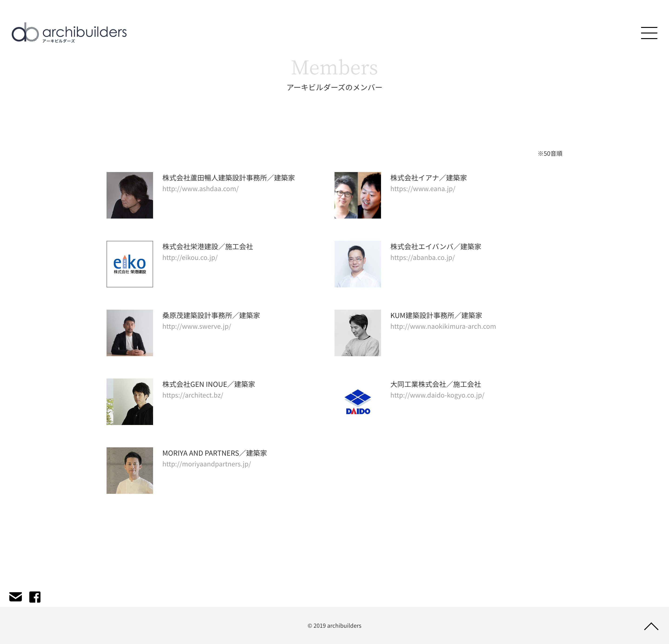
Task: Visit https://architect.bz/ link
Action: (x=193, y=395)
